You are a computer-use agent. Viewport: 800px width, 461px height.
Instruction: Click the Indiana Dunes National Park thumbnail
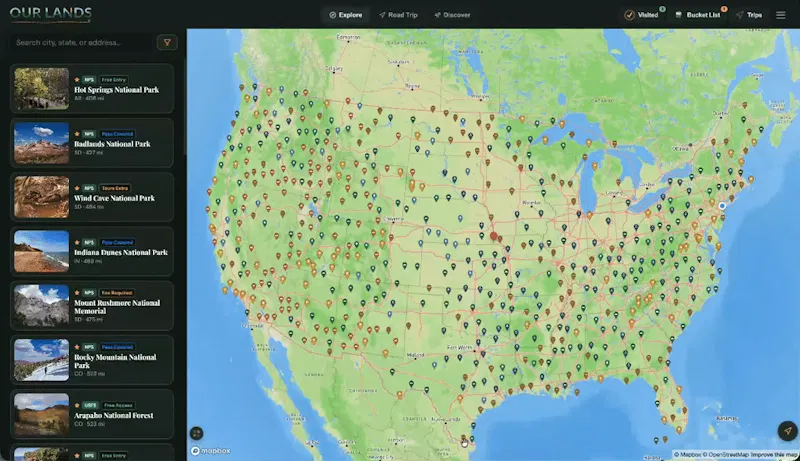tap(41, 251)
